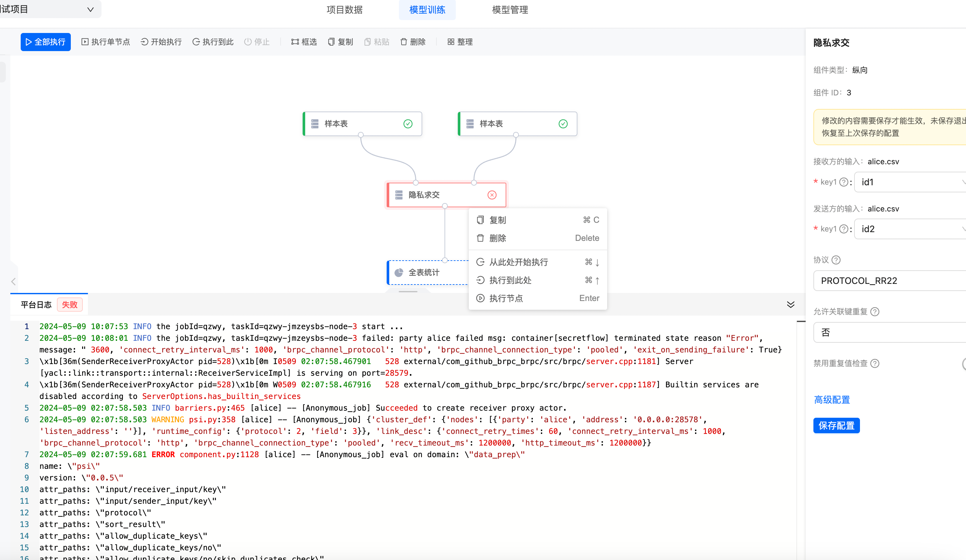Choose 从此处开始执行 in the context menu

[x=537, y=262]
